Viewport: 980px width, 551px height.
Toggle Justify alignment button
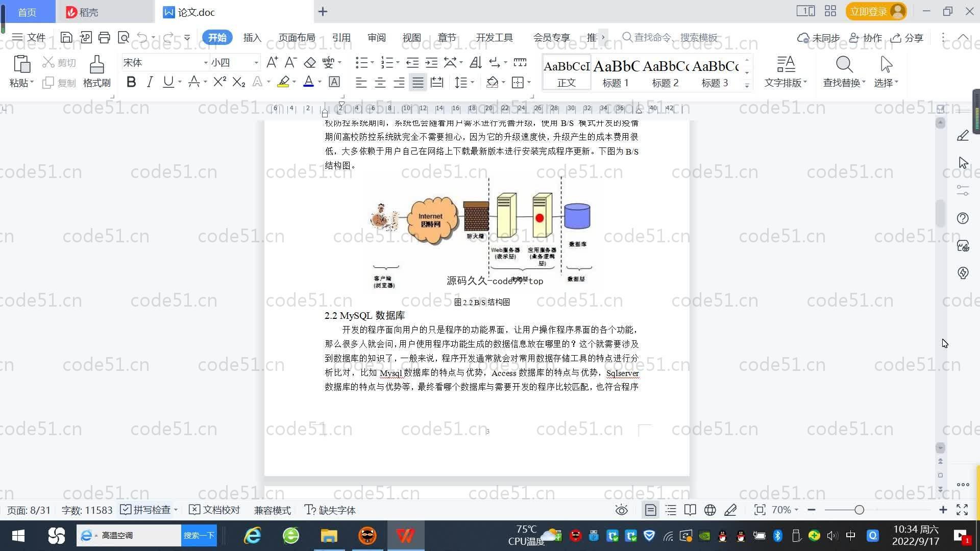click(x=418, y=82)
